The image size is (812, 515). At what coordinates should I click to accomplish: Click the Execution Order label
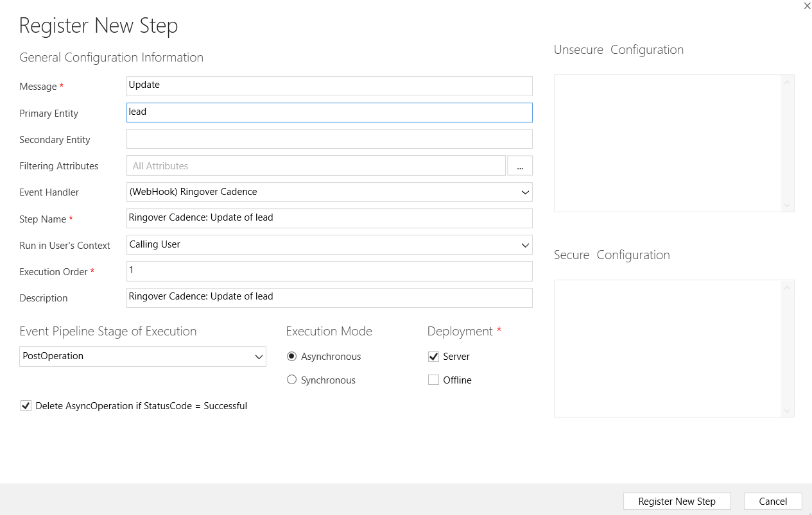click(x=56, y=272)
